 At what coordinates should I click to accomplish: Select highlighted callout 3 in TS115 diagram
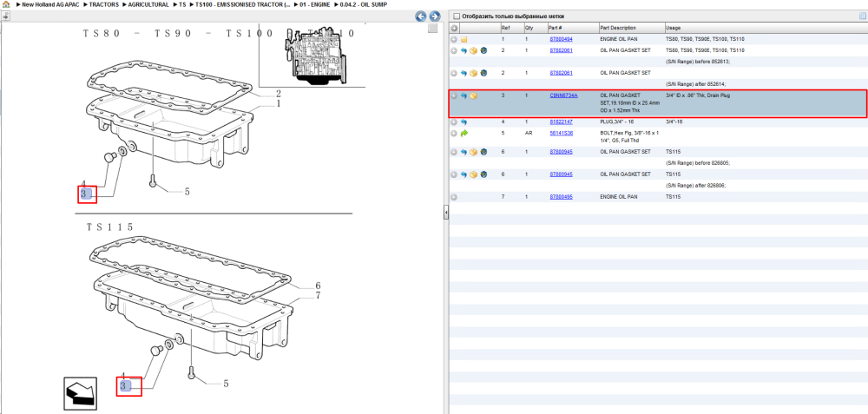click(127, 385)
